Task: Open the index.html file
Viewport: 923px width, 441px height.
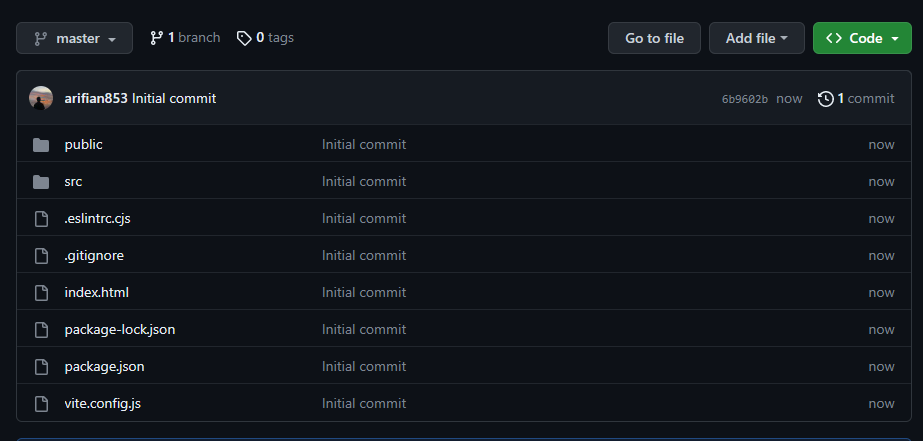Action: (x=97, y=292)
